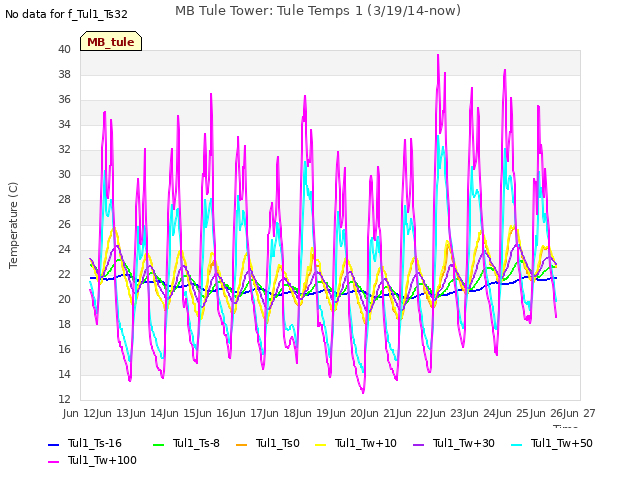Click the green Tul1_Ts-8 legend swatch
Image resolution: width=640 pixels, height=480 pixels.
coord(158,444)
